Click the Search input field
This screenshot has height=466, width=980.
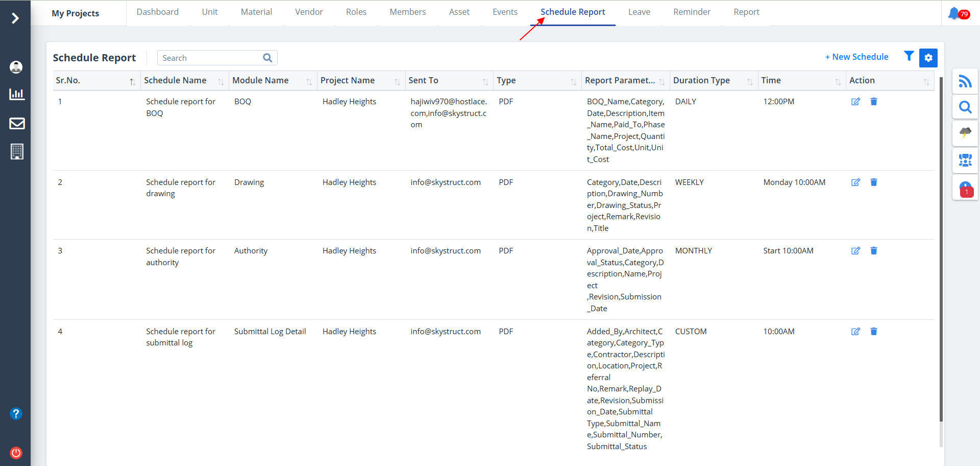point(210,58)
